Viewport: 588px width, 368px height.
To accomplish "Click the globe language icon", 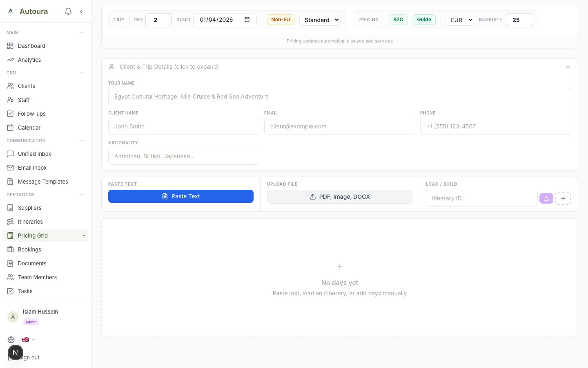I will tap(11, 340).
